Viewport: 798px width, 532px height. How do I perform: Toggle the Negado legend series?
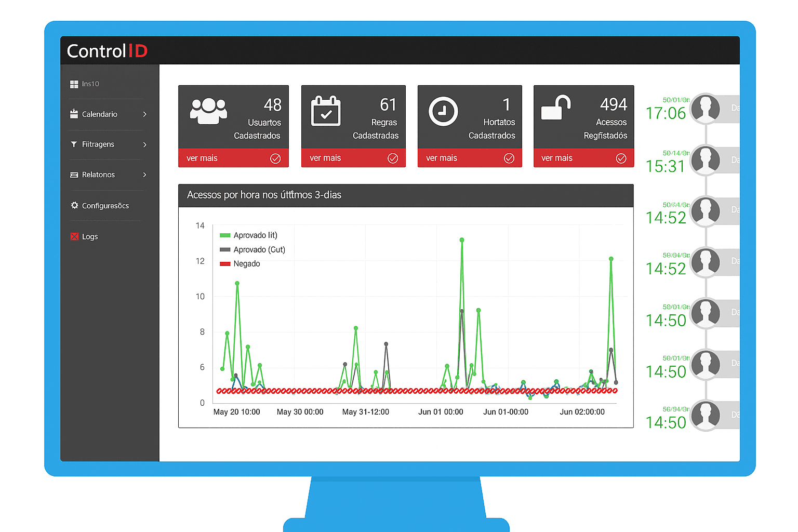pyautogui.click(x=247, y=264)
